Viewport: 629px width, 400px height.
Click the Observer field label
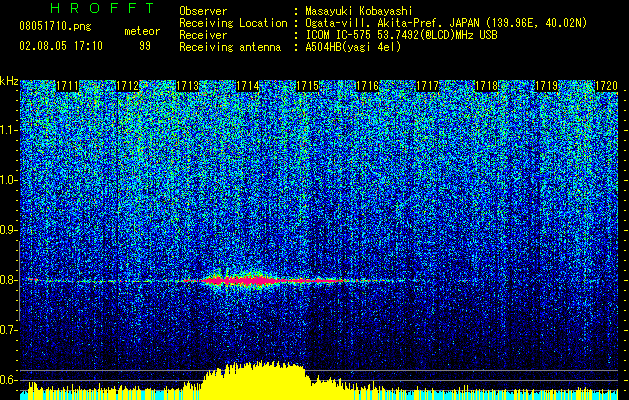click(x=203, y=11)
